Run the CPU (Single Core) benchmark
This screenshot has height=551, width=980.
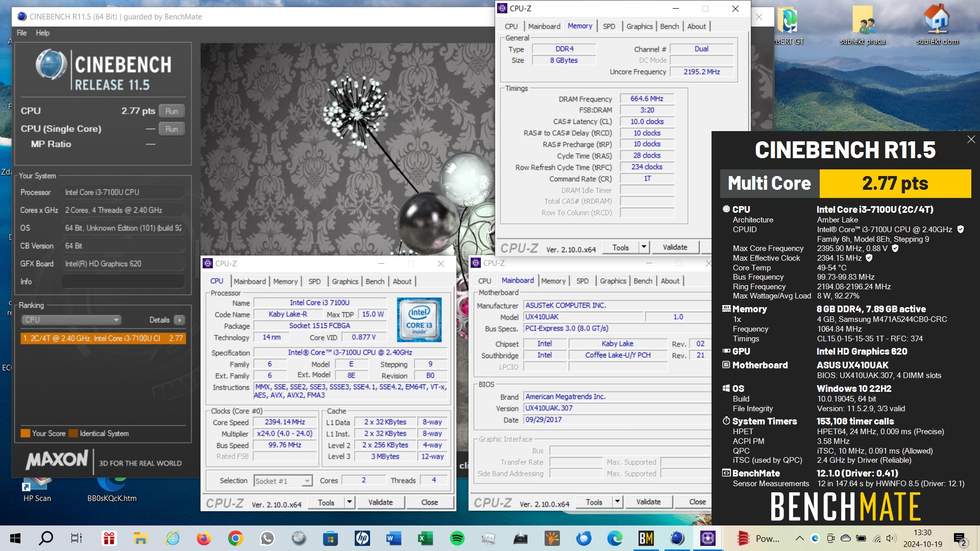click(171, 129)
